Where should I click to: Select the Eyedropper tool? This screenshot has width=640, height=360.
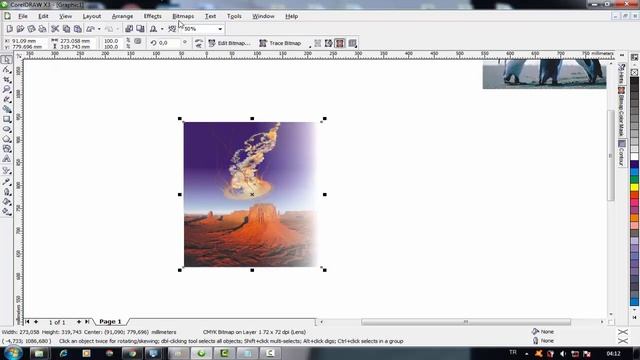click(7, 182)
